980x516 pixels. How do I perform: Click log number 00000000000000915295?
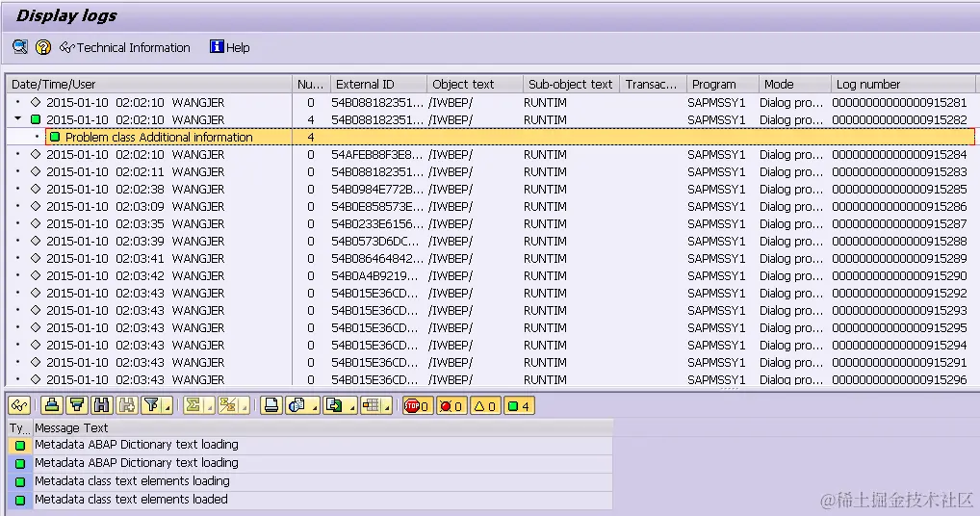pyautogui.click(x=899, y=327)
